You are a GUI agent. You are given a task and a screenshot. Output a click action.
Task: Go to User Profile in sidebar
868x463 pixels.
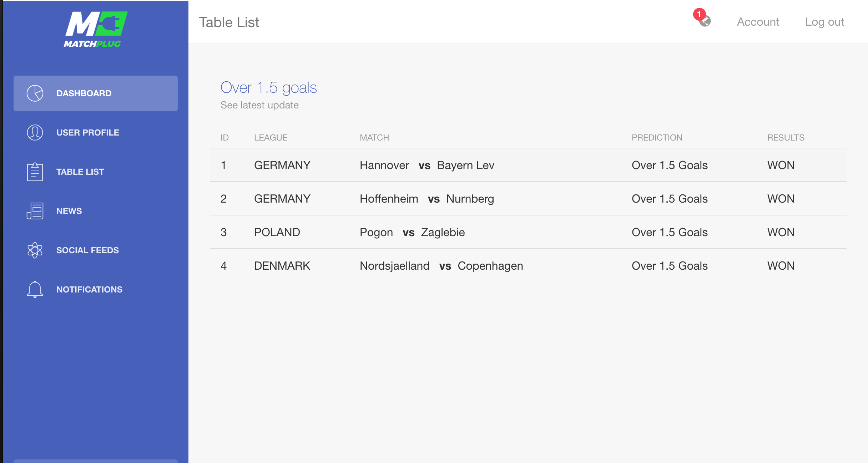coord(87,133)
